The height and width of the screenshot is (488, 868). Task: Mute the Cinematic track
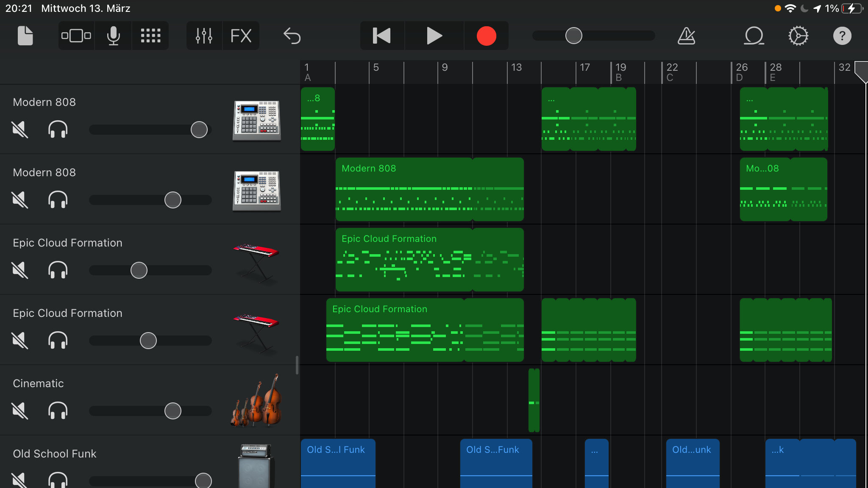(x=20, y=410)
